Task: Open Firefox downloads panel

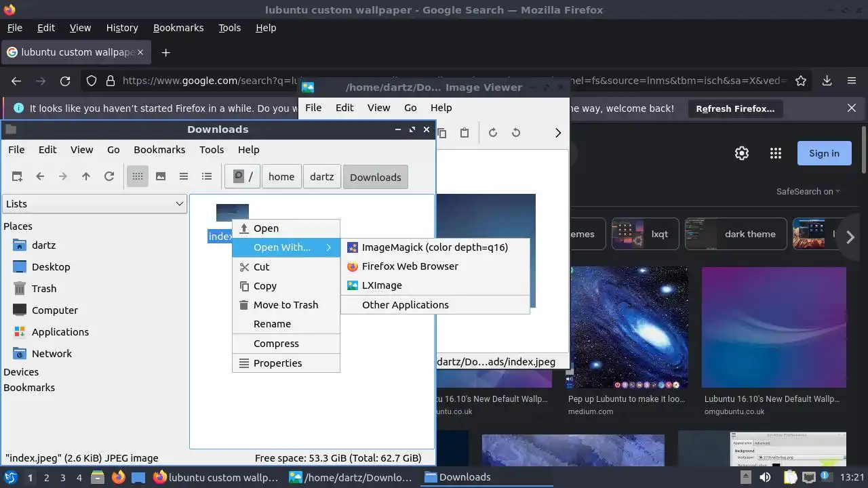Action: click(827, 81)
